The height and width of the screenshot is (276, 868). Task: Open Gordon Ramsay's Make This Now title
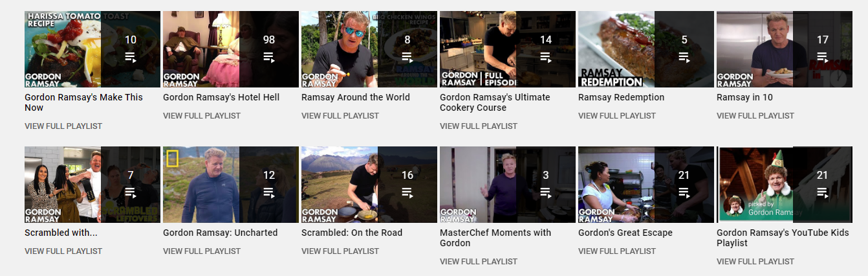click(x=84, y=102)
